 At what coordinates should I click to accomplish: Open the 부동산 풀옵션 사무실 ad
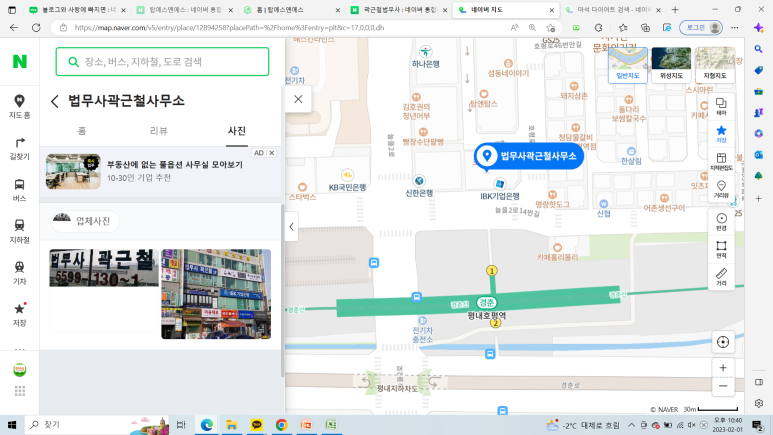pyautogui.click(x=160, y=171)
